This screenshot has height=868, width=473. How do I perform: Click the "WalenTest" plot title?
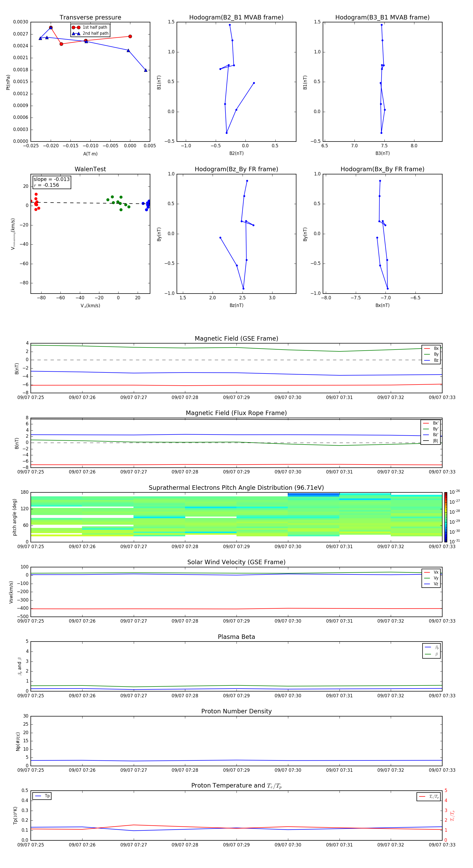click(90, 169)
